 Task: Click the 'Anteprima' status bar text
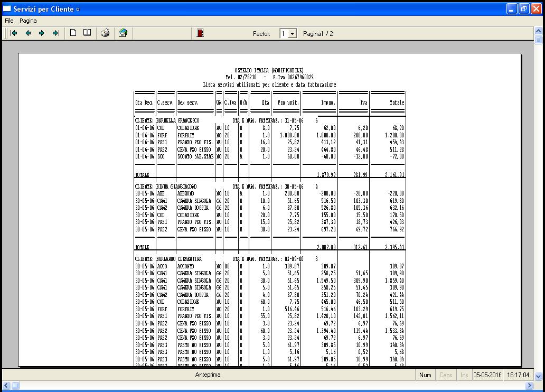(x=208, y=375)
